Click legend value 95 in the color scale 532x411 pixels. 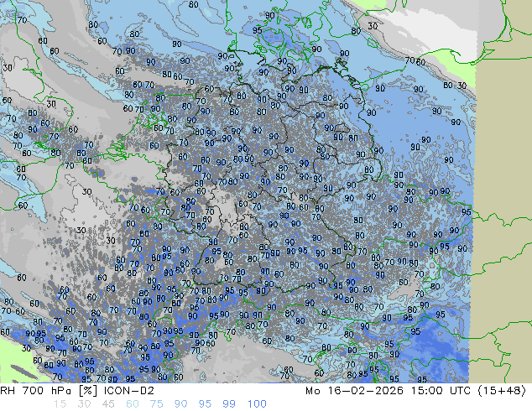(205, 404)
